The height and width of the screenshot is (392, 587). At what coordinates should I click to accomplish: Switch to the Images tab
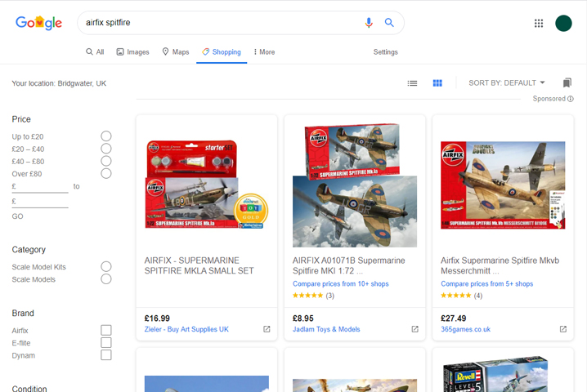coord(133,52)
